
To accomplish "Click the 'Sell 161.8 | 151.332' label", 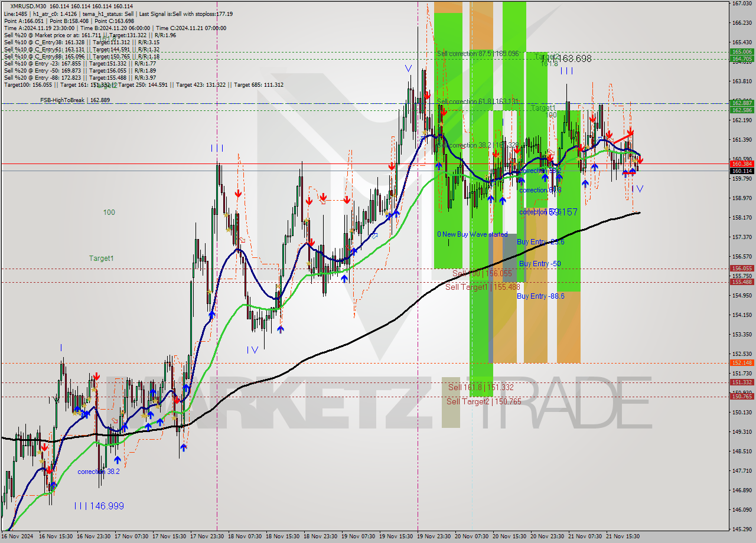I will pyautogui.click(x=481, y=387).
